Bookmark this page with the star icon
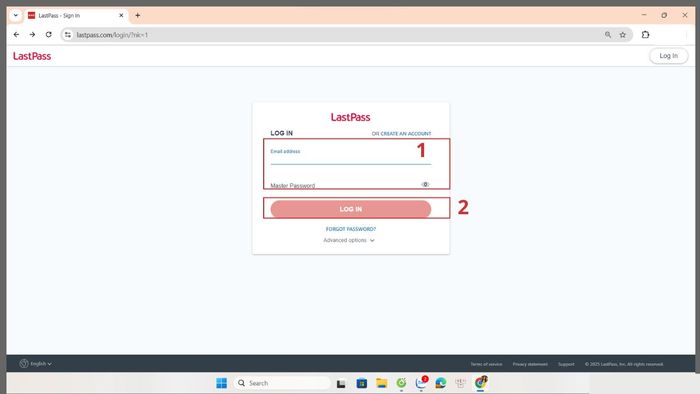Viewport: 700px width, 394px height. [x=623, y=35]
